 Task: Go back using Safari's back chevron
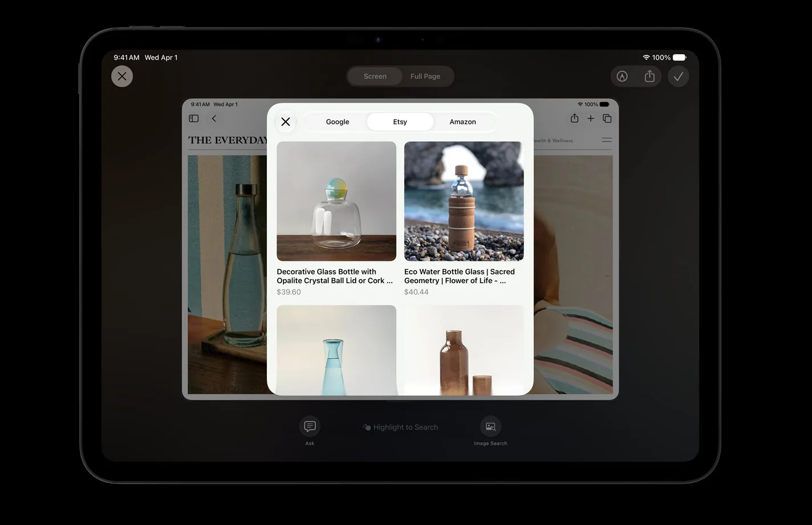coord(214,119)
